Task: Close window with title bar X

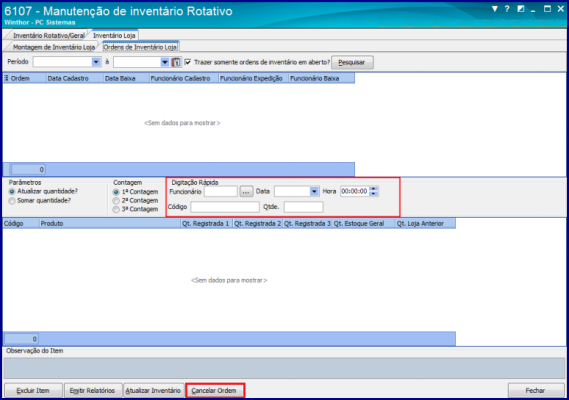Action: [x=560, y=9]
